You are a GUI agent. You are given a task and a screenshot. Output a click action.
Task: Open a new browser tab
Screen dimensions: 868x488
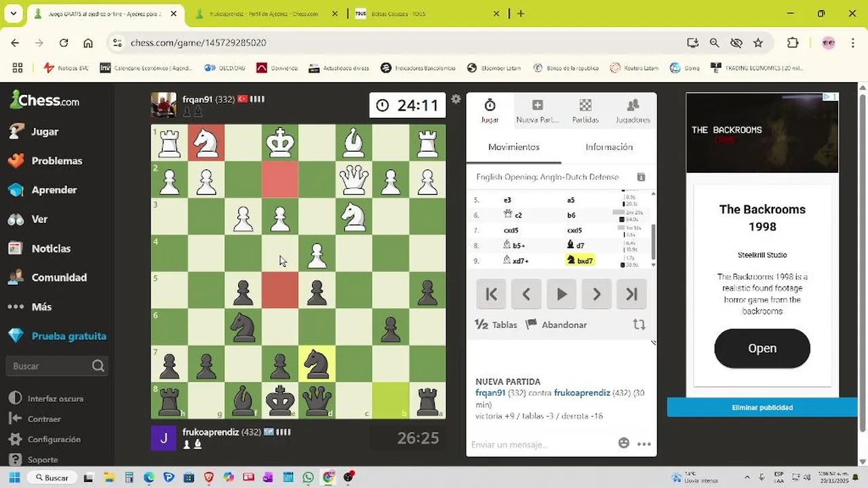521,14
